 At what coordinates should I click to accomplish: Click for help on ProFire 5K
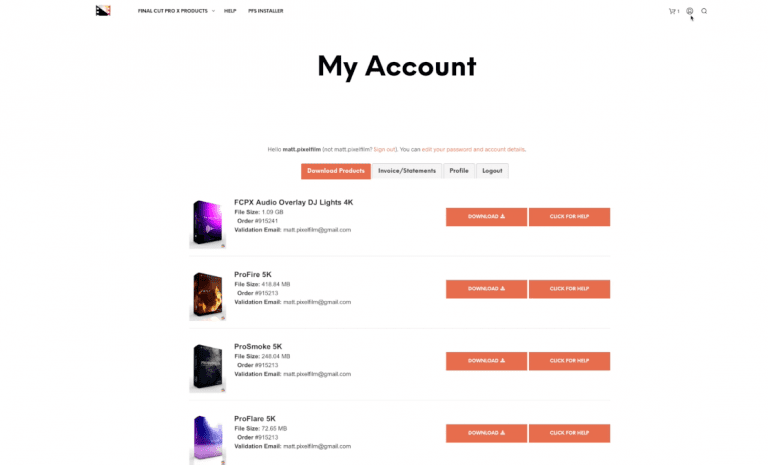569,289
